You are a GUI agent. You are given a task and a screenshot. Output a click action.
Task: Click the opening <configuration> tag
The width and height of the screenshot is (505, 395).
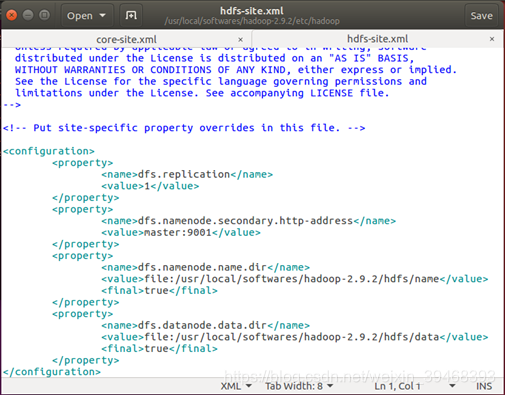pos(49,151)
